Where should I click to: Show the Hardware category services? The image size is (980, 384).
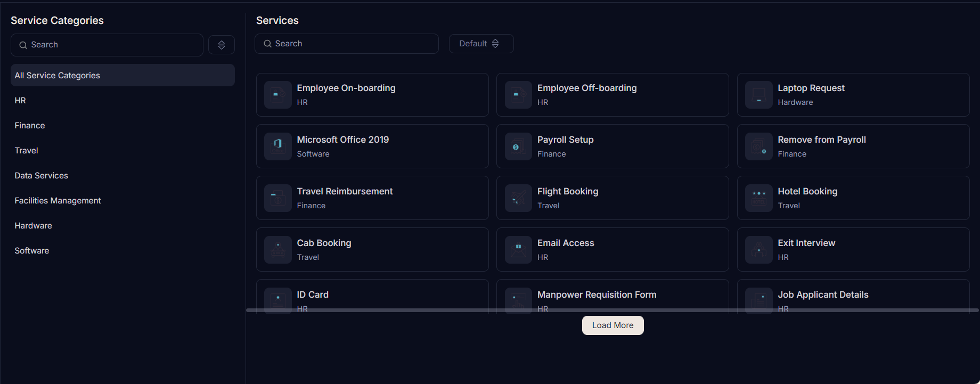click(123, 226)
